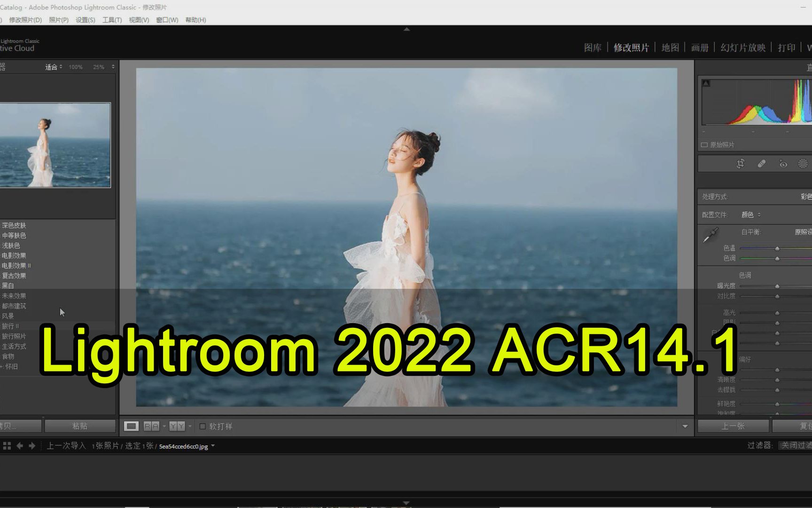
Task: Click the navigator preview thumbnail
Action: pyautogui.click(x=55, y=145)
